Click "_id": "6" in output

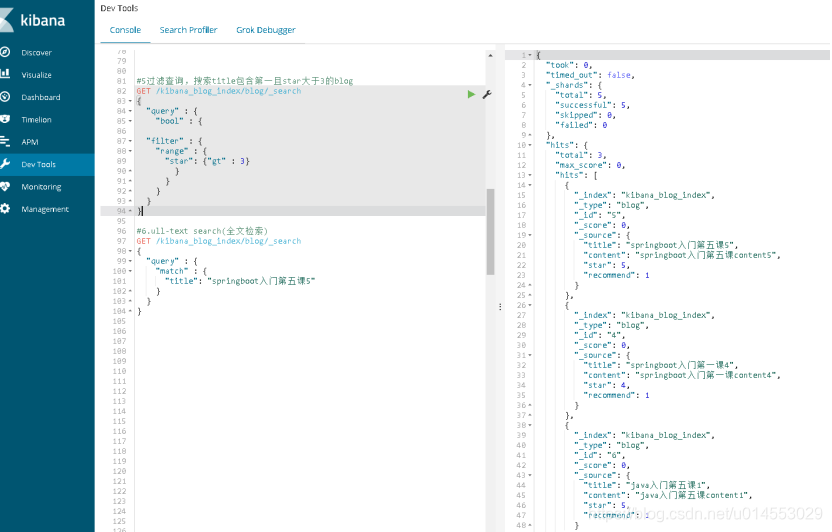tap(600, 455)
